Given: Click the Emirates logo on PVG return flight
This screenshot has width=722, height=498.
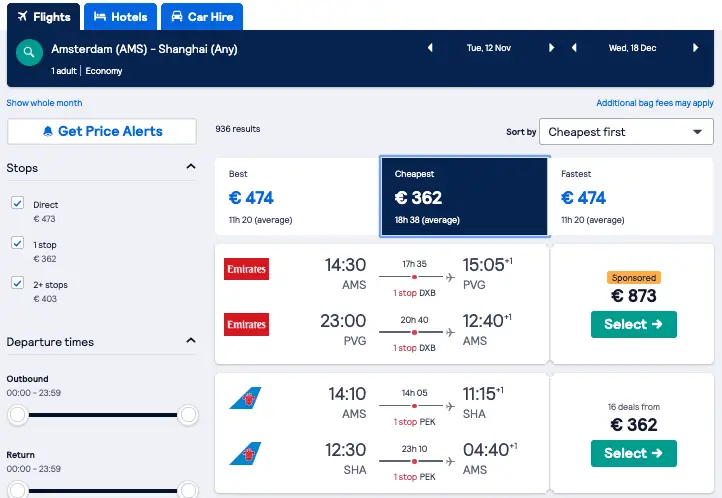Looking at the screenshot, I should click(246, 324).
